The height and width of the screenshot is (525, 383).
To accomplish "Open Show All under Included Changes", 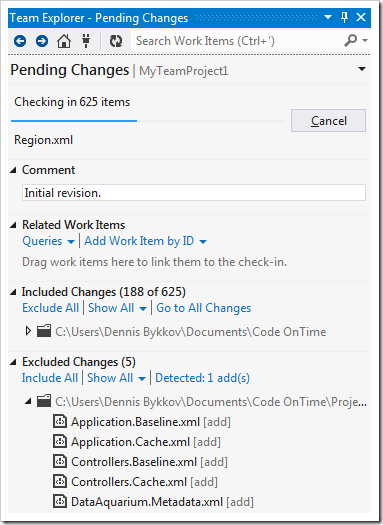I will (x=117, y=308).
